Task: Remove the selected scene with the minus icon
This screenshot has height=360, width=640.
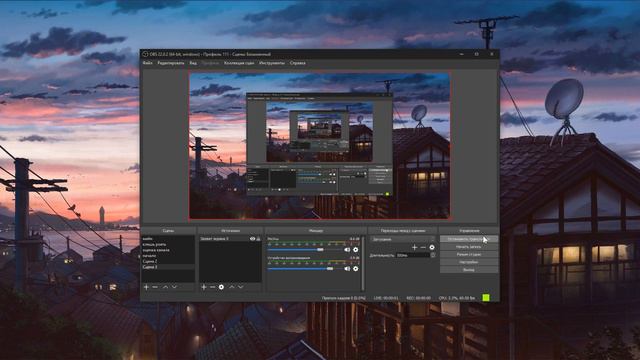Action: click(x=155, y=287)
